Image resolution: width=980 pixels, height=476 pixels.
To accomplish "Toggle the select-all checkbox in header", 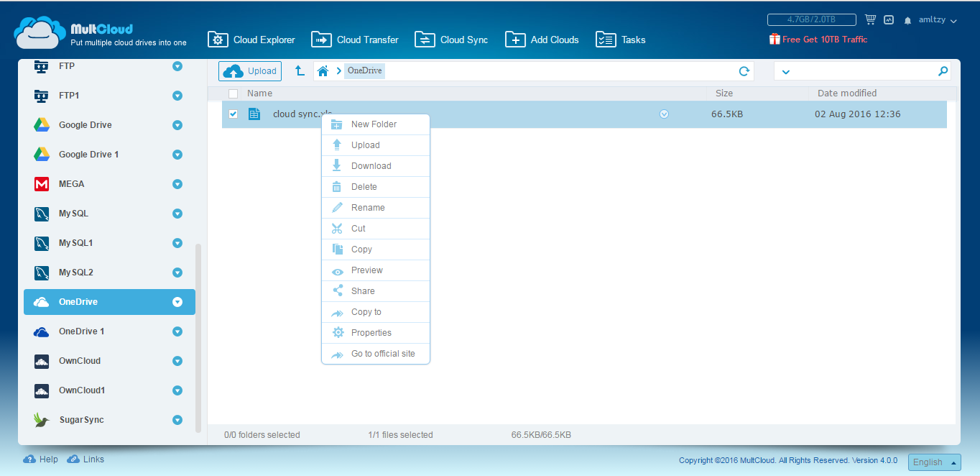I will (233, 93).
